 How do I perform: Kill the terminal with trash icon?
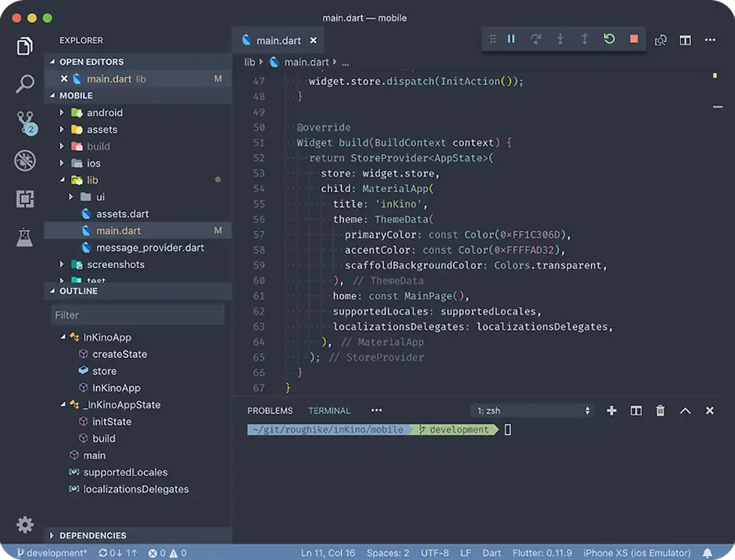[661, 411]
